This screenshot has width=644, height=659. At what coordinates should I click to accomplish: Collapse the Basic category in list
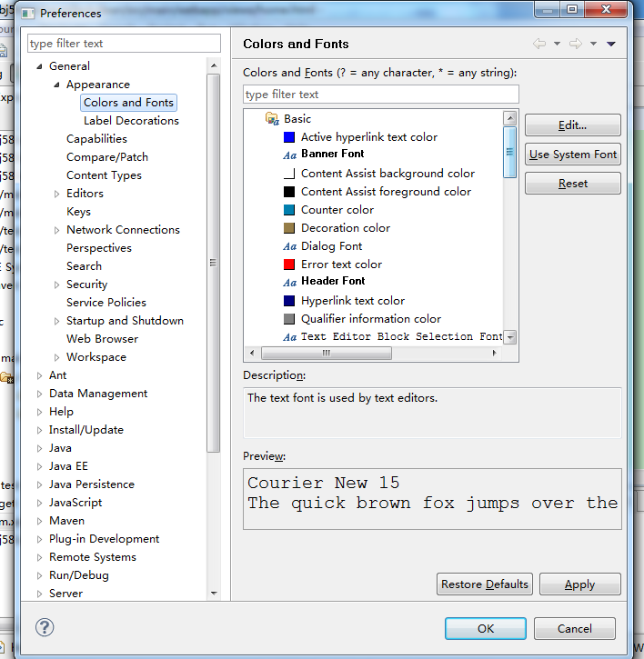pyautogui.click(x=256, y=119)
